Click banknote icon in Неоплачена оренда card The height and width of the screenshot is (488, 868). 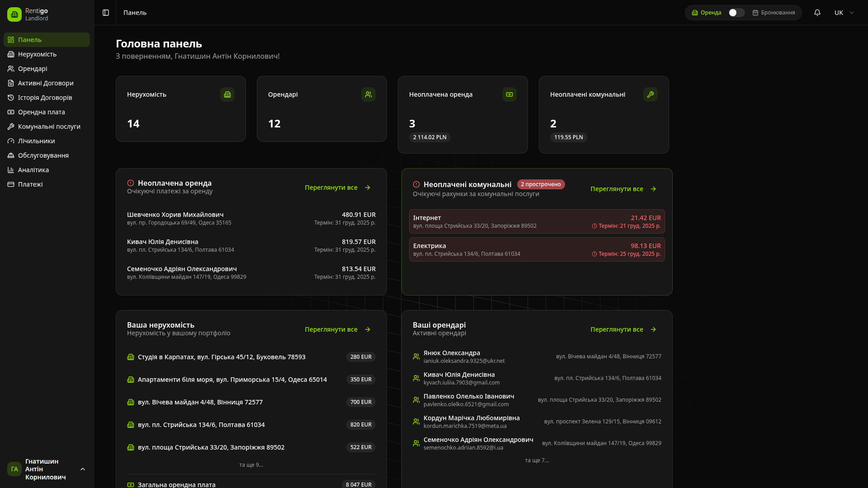pos(509,94)
